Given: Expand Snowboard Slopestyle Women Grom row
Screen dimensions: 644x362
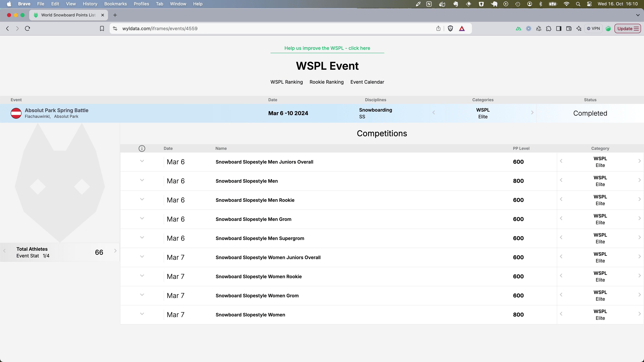Looking at the screenshot, I should tap(142, 295).
